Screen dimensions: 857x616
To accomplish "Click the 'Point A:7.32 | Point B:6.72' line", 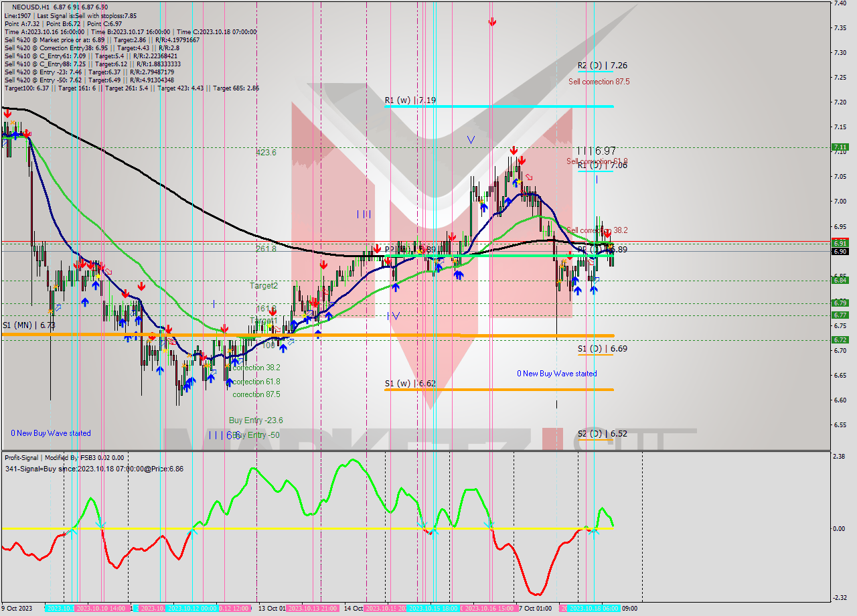I will coord(42,23).
